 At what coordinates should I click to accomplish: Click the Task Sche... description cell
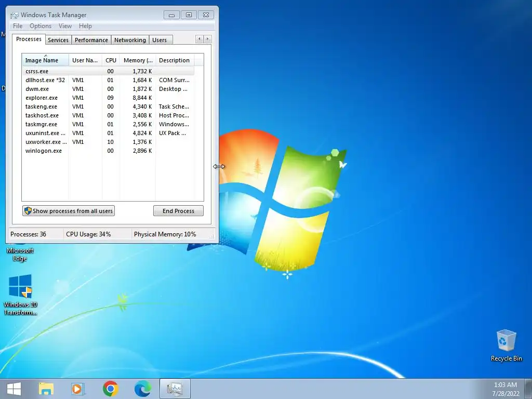tap(174, 107)
